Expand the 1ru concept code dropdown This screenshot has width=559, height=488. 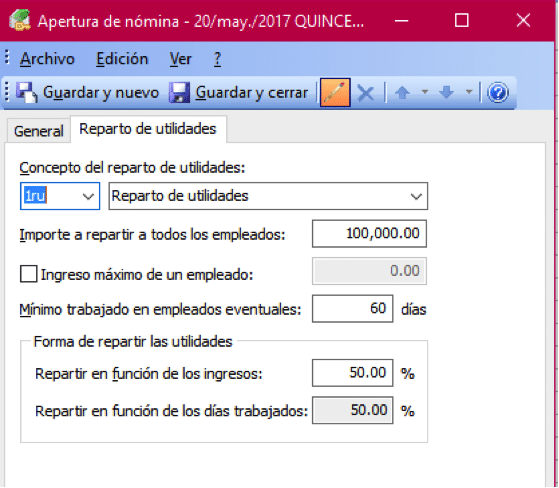pos(88,196)
